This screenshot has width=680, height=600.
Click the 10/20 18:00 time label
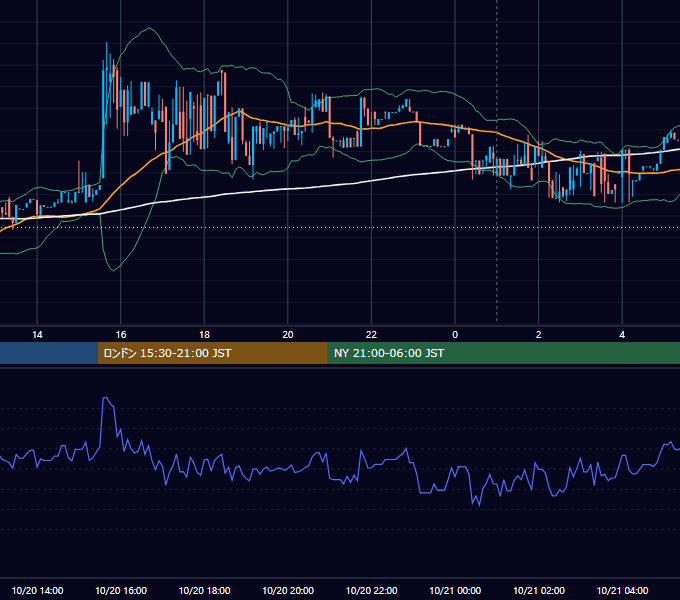click(x=204, y=590)
